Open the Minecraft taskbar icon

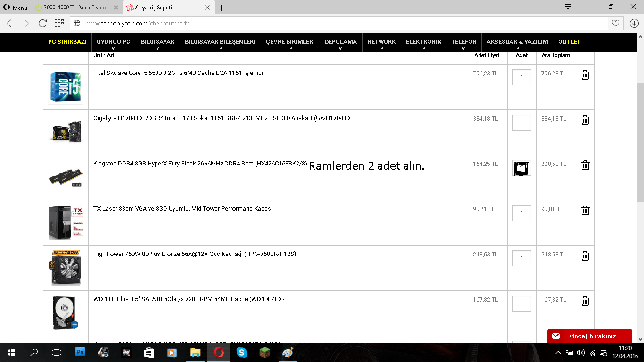coord(265,352)
